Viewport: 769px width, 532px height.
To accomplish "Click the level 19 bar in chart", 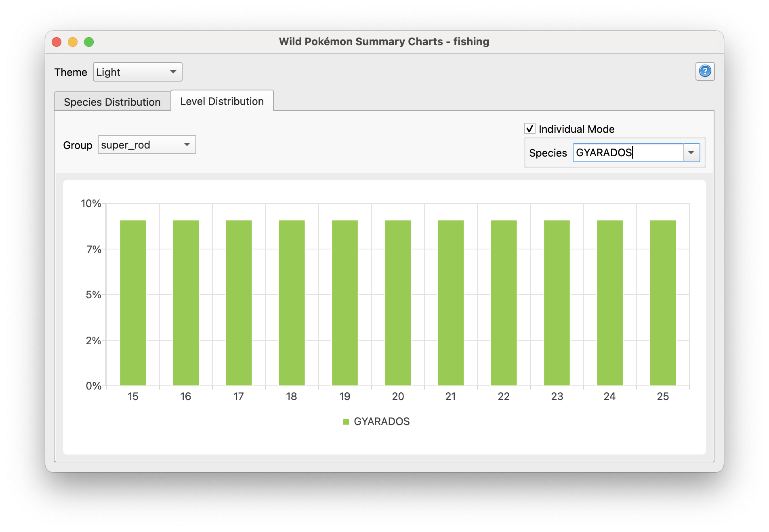I will pyautogui.click(x=345, y=303).
